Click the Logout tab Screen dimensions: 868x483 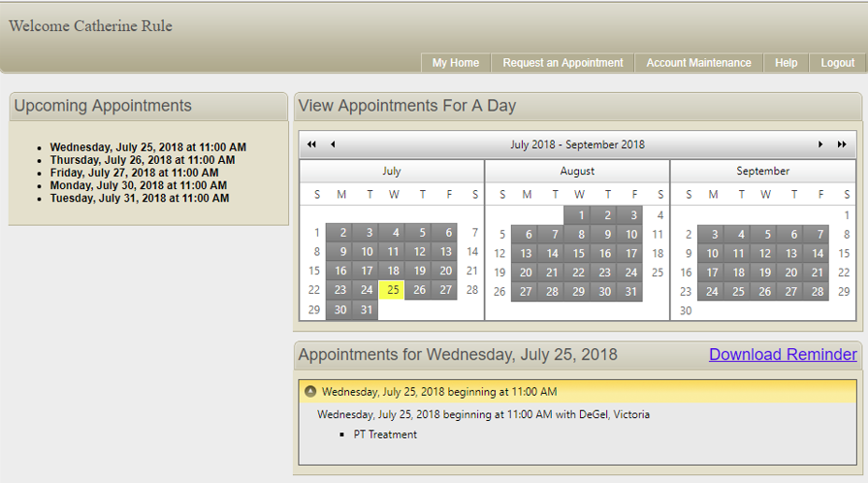(837, 63)
